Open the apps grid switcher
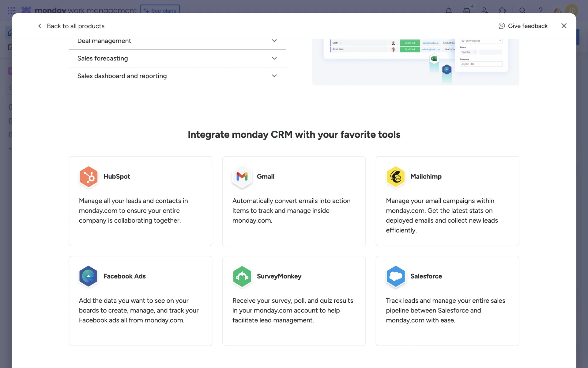588x368 pixels. tap(11, 10)
